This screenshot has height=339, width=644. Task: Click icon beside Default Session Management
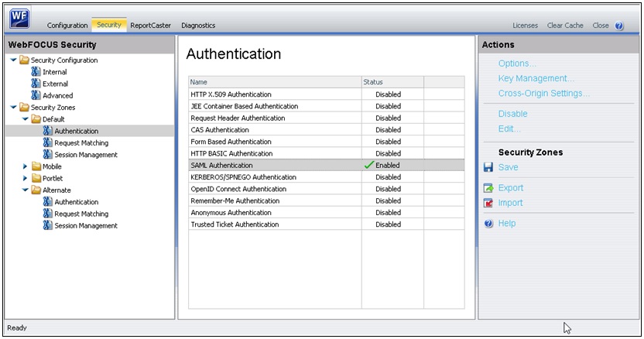point(48,155)
